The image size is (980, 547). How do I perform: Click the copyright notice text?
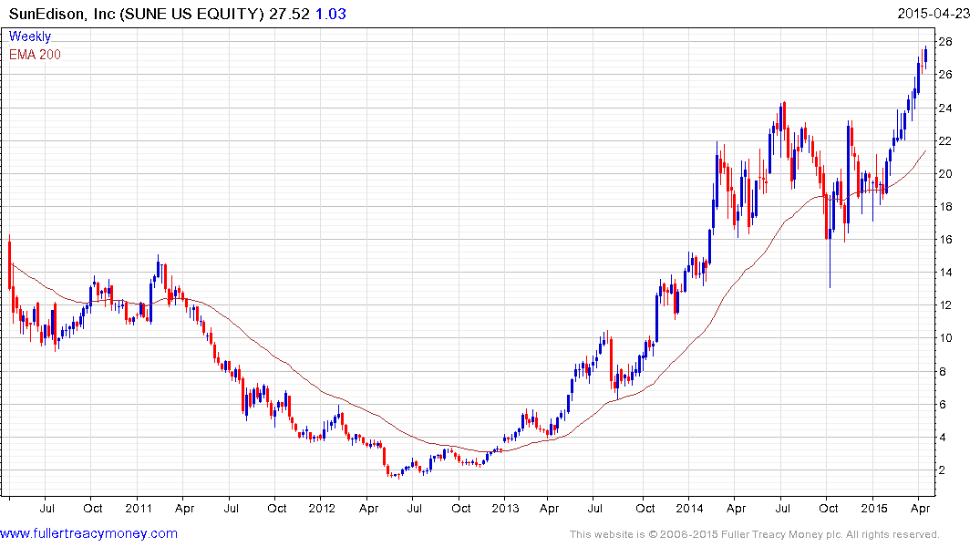(755, 534)
